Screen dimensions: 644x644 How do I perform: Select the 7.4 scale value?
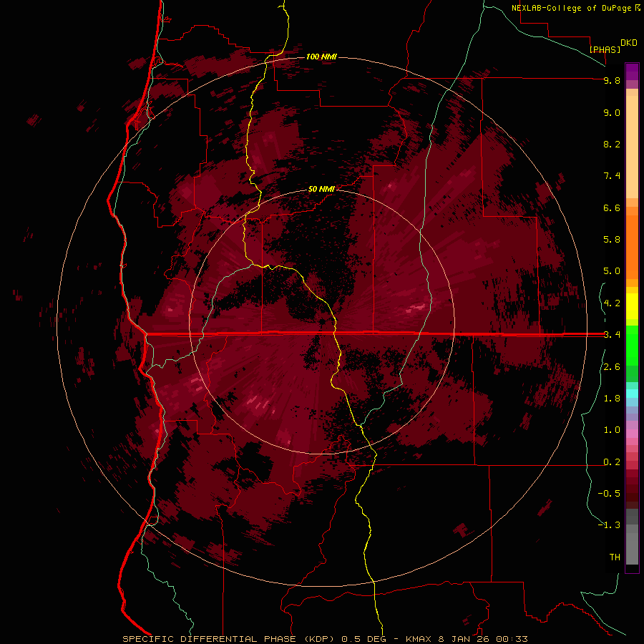[612, 176]
